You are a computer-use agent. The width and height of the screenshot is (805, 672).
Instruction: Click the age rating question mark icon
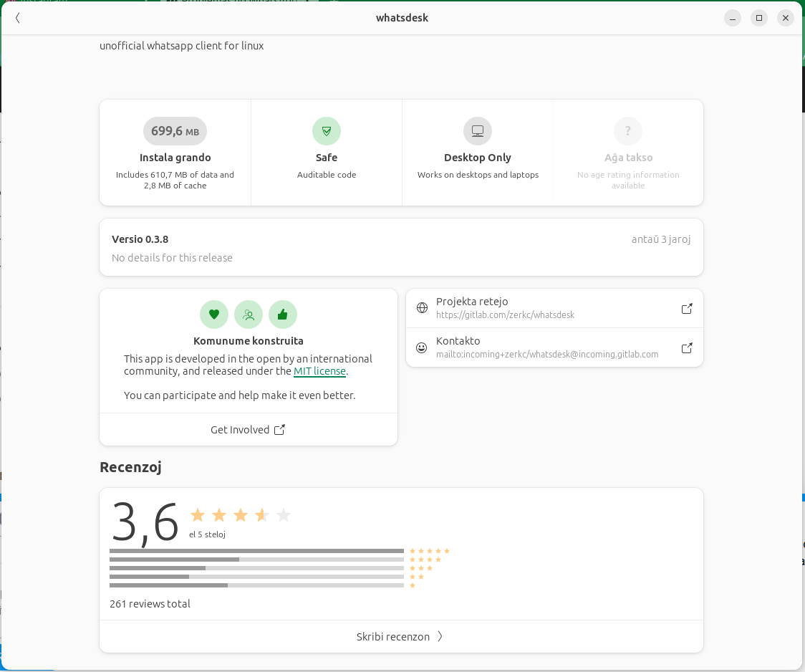pos(628,131)
